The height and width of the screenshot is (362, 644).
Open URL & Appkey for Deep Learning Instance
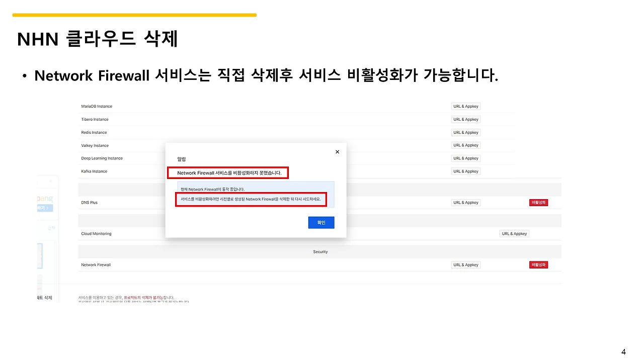(465, 158)
